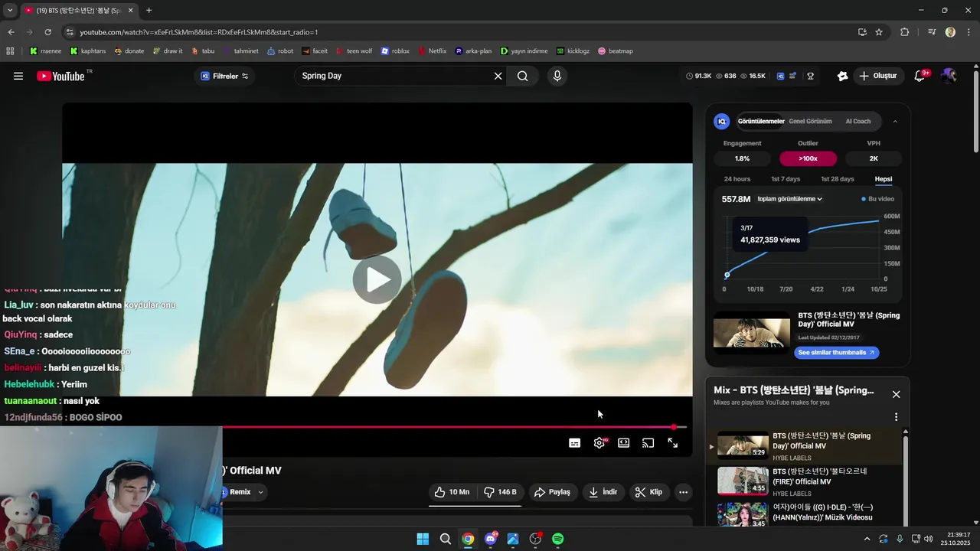The height and width of the screenshot is (551, 980).
Task: Open the toplam görüntülenme dropdown
Action: 789,199
